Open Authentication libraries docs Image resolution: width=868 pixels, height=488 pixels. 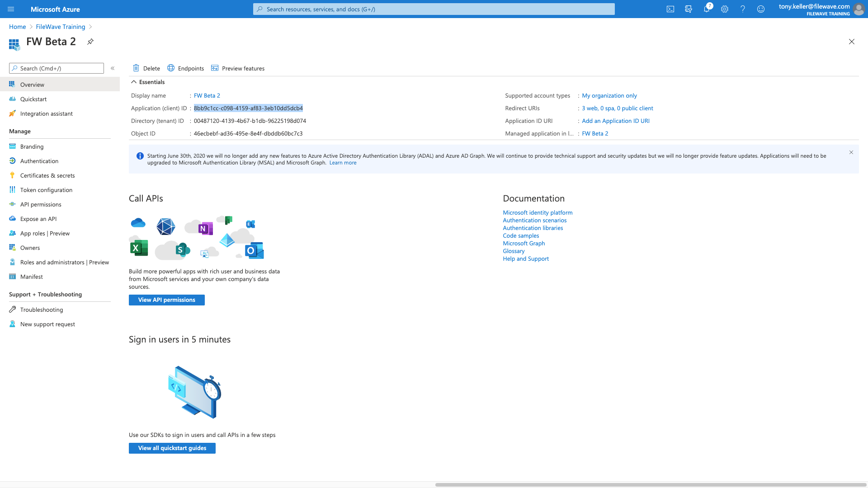tap(533, 228)
